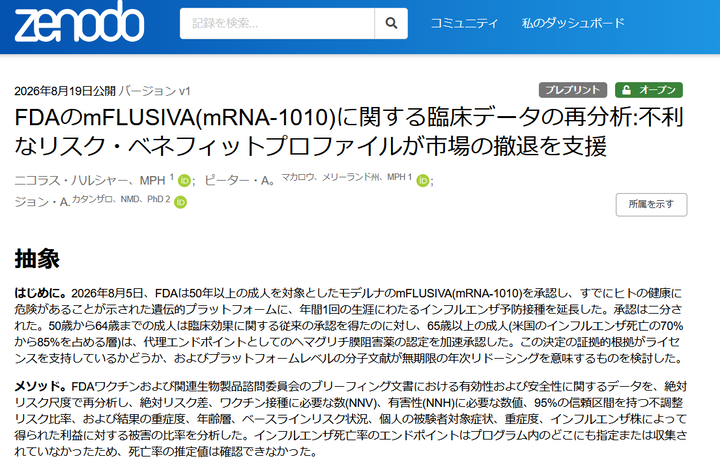Click the bold はじめに。 label
720x465 pixels.
41,293
